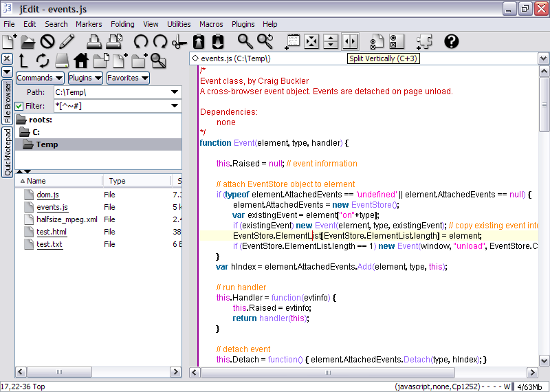Viewport: 550px width, 392px height.
Task: Reload the directory in the file browser
Action: point(43,61)
